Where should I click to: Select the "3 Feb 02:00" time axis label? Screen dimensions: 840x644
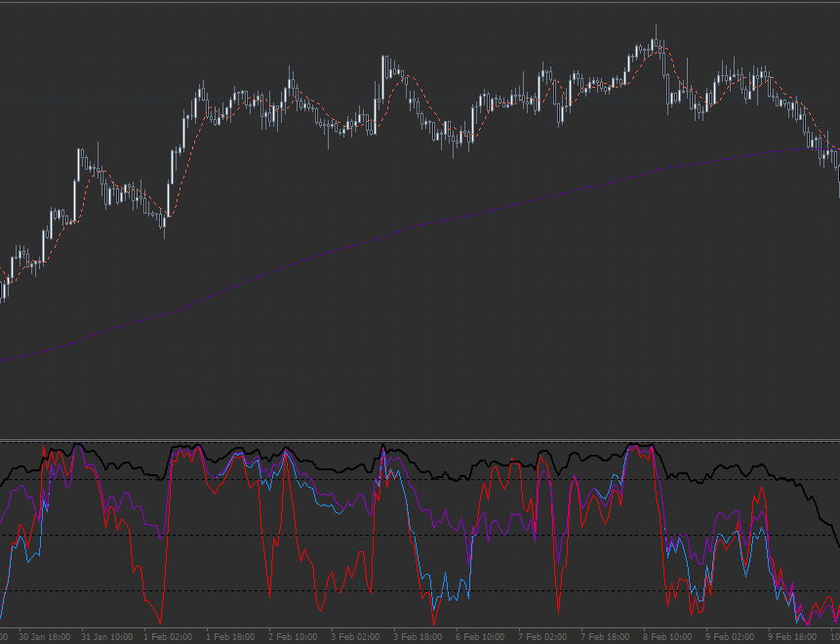point(354,637)
